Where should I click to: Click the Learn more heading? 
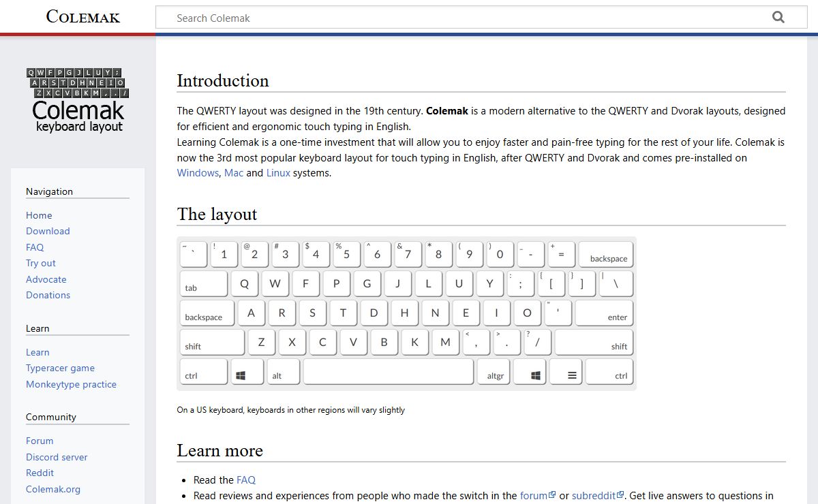pos(219,451)
